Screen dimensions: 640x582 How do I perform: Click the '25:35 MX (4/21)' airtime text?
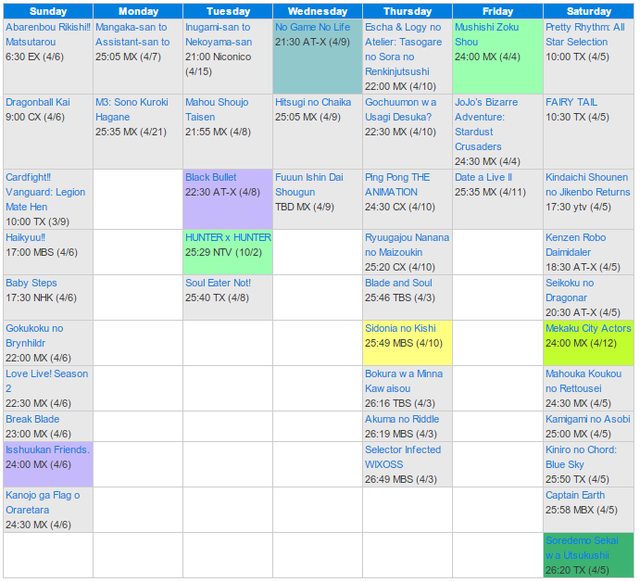(131, 132)
